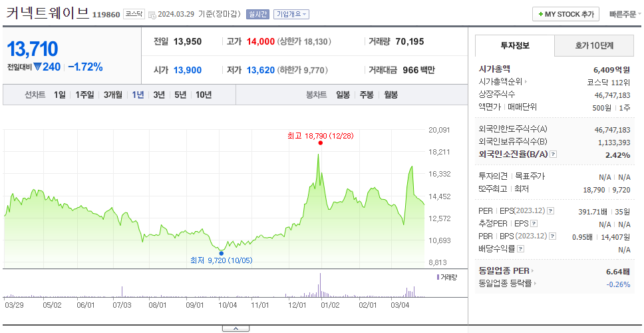Open the 기업개요 dropdown
This screenshot has height=333, width=644.
(x=291, y=15)
